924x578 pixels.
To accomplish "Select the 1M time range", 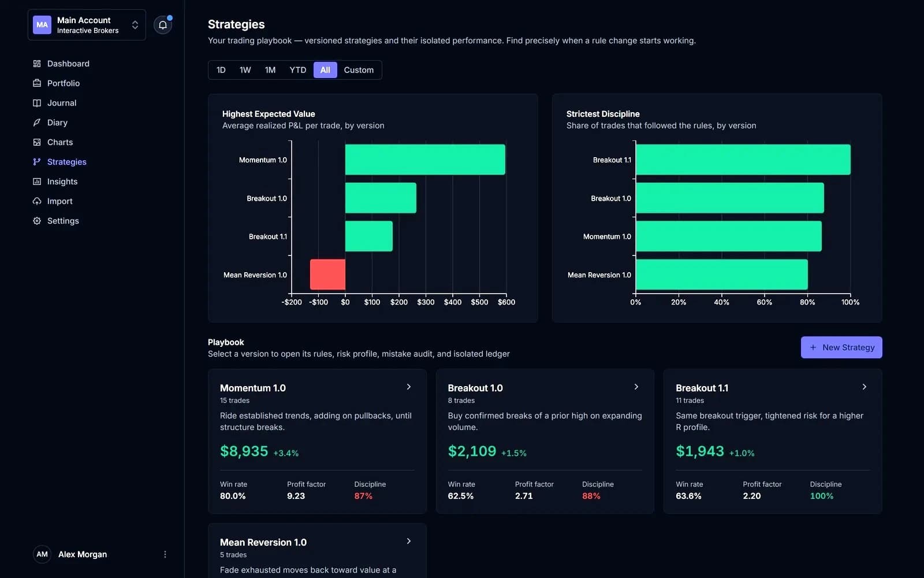I will coord(270,70).
